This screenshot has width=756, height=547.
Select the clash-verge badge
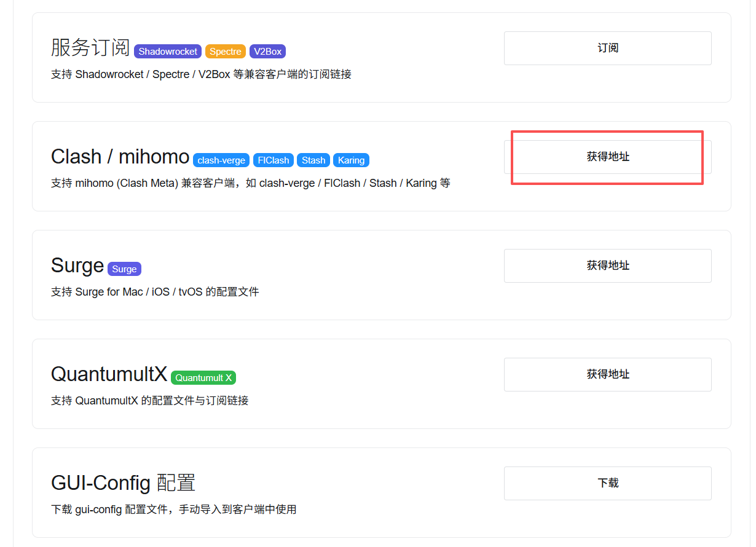(221, 160)
